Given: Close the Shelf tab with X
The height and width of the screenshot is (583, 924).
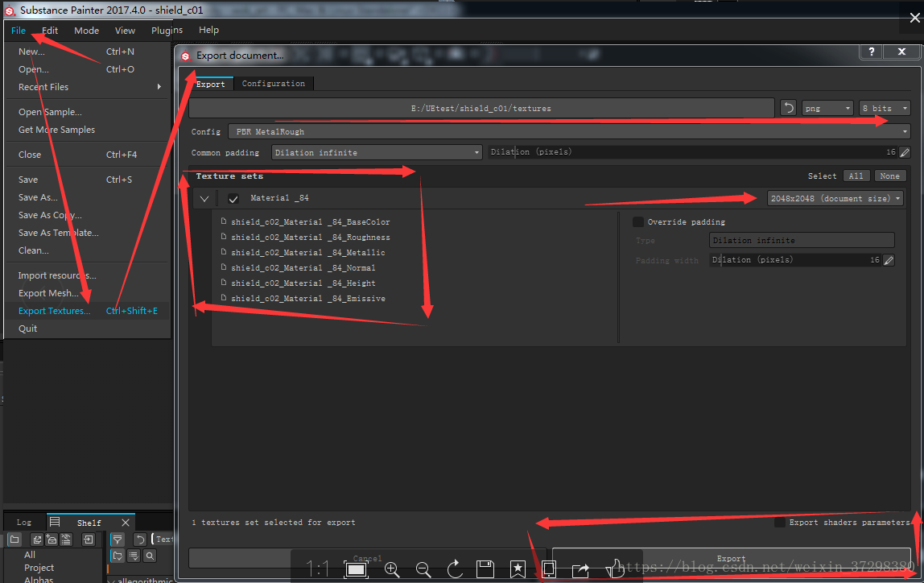Looking at the screenshot, I should [x=125, y=523].
